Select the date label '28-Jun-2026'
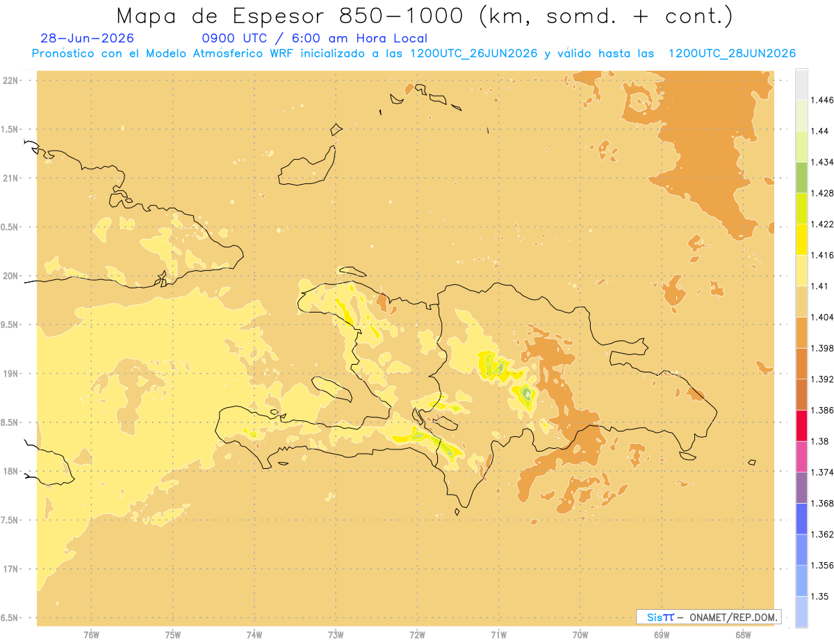The image size is (834, 644). (x=88, y=38)
